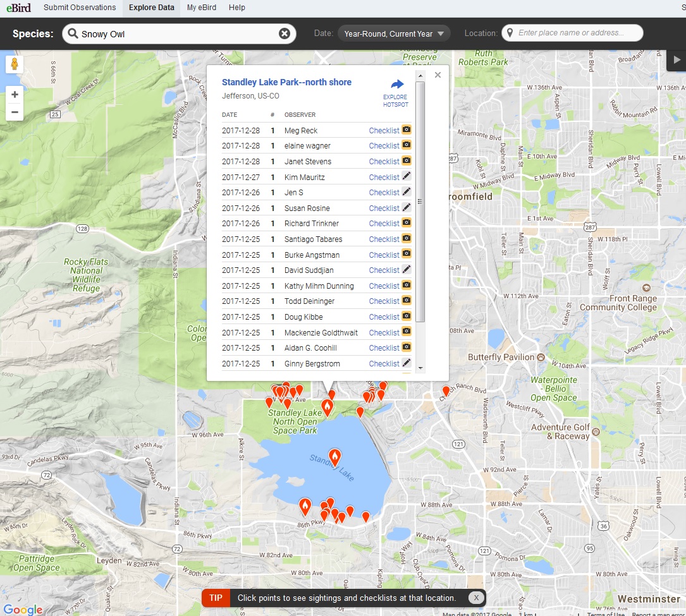Image resolution: width=686 pixels, height=616 pixels.
Task: Click the eBird logo
Action: [18, 8]
